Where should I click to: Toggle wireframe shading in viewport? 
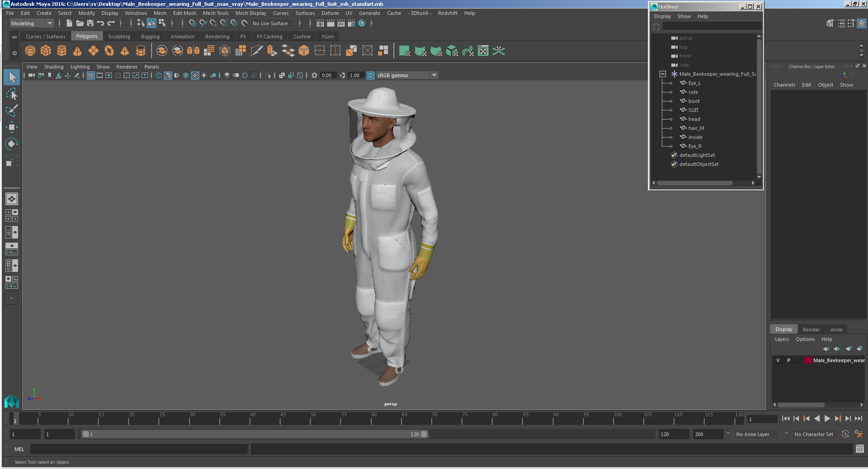coord(159,75)
